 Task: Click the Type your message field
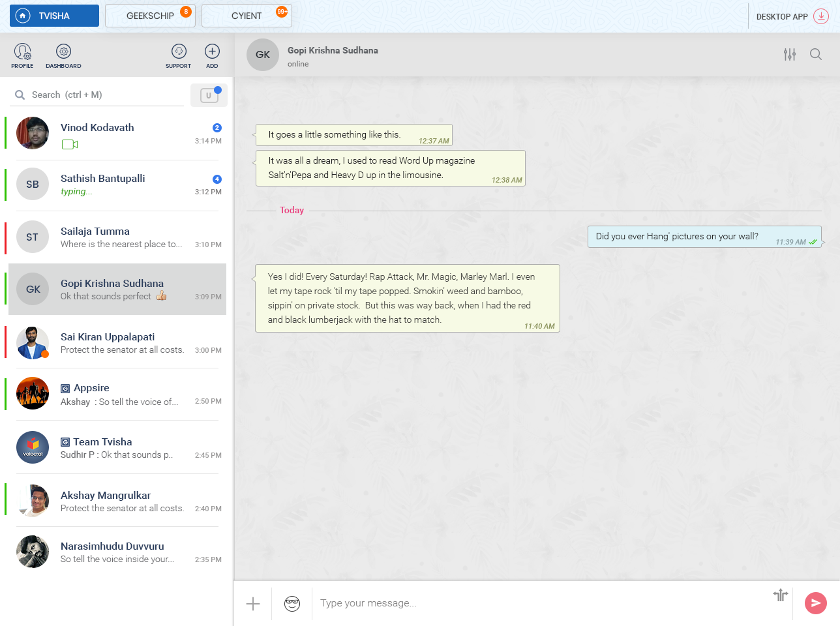(x=541, y=603)
